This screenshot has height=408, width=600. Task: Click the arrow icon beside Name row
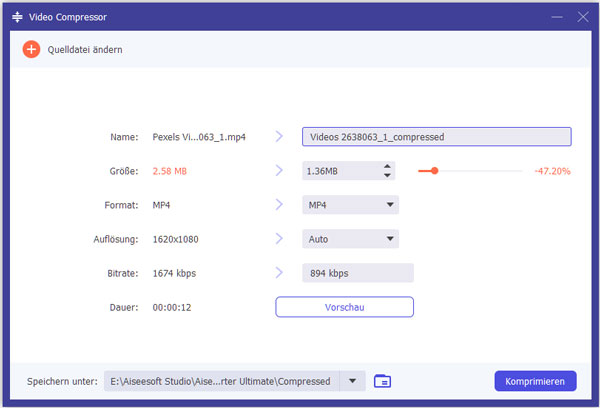coord(279,137)
